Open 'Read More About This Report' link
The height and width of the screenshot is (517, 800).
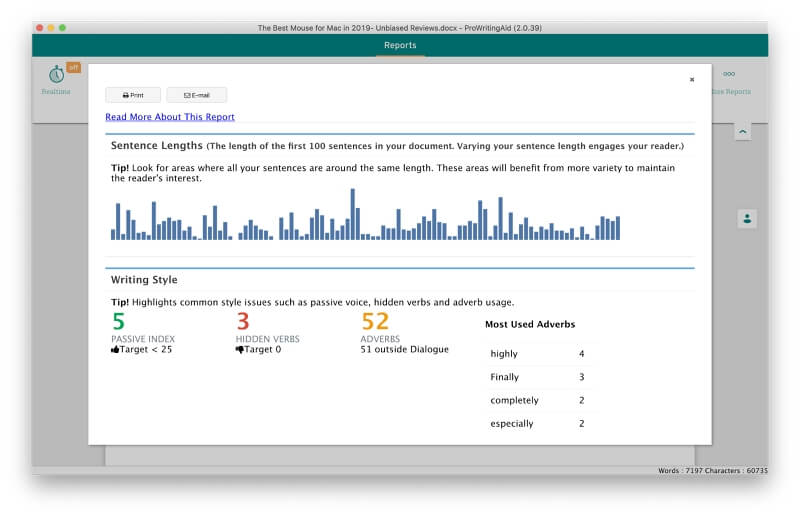click(170, 117)
